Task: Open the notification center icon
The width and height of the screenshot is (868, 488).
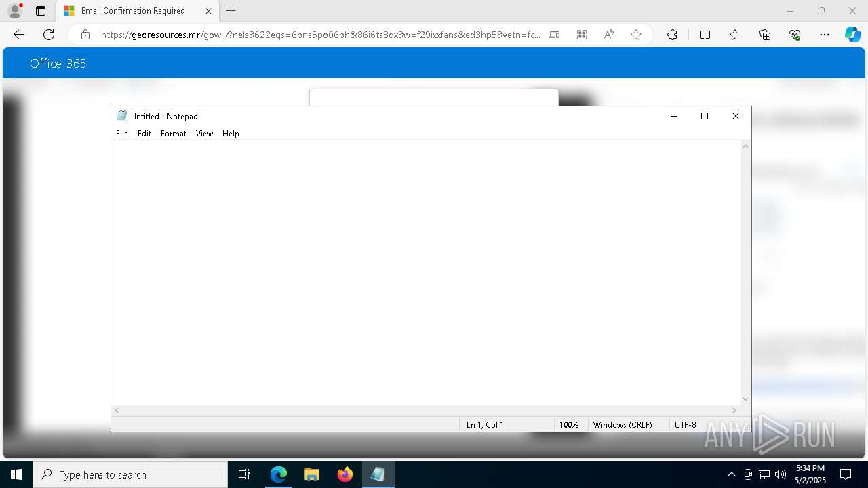Action: [846, 474]
